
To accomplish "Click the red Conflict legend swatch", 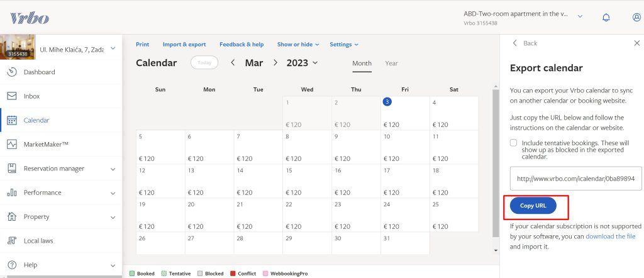I will [234, 274].
